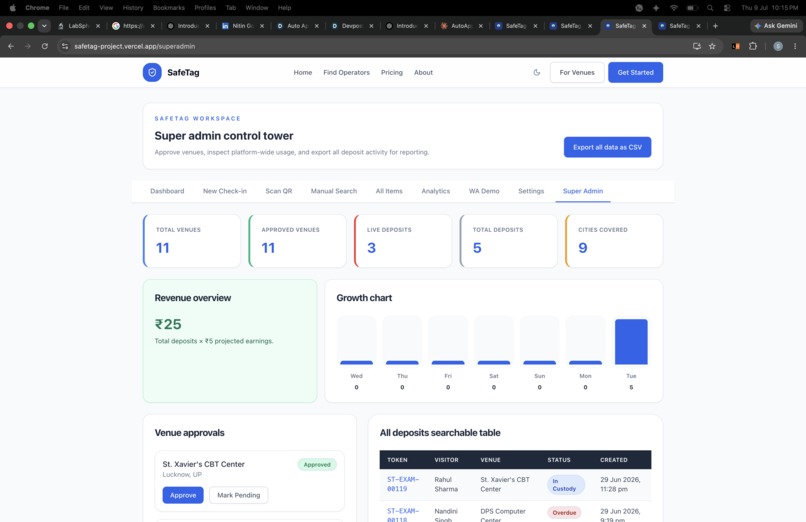This screenshot has height=522, width=806.
Task: Click the Tue bar in Growth chart
Action: (631, 342)
